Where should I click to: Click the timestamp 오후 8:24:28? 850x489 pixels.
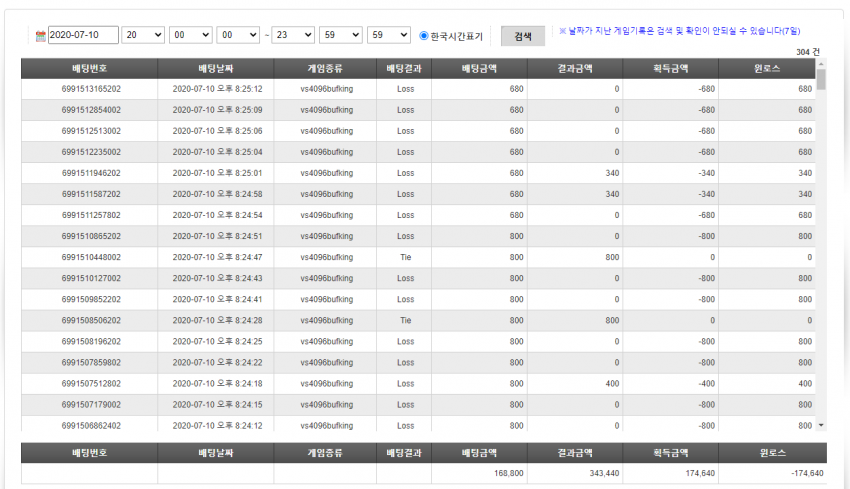(x=240, y=320)
